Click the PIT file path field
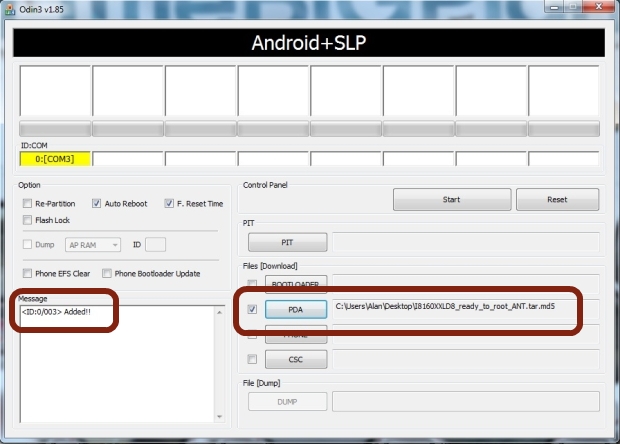This screenshot has width=620, height=444. [466, 242]
